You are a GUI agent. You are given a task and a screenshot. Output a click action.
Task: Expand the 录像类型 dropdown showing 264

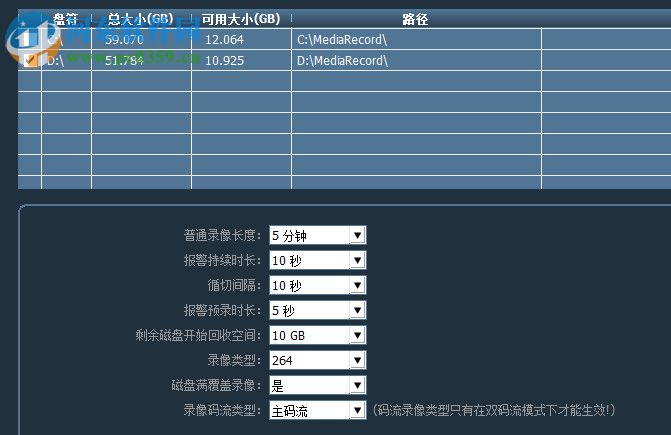click(x=318, y=360)
